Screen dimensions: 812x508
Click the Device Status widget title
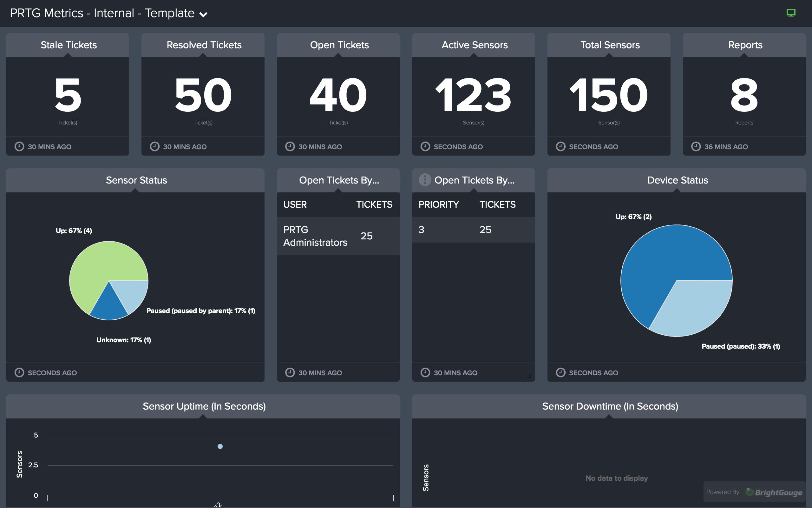[678, 180]
